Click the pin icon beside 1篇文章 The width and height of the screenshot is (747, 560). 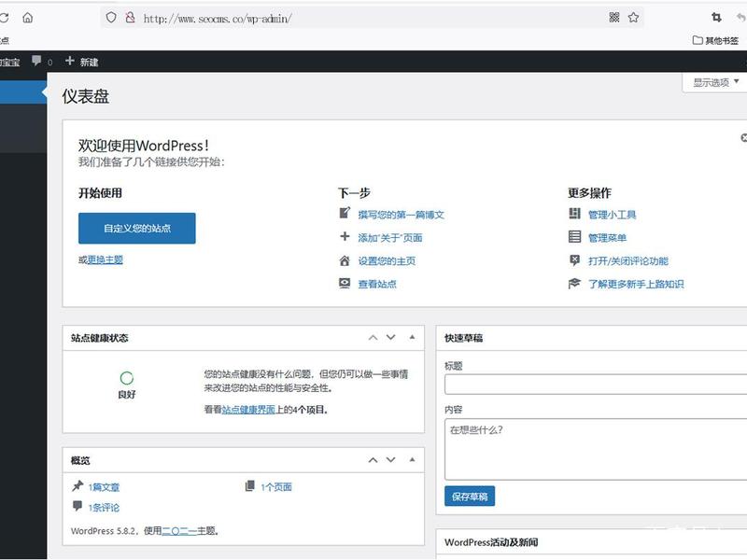[78, 485]
